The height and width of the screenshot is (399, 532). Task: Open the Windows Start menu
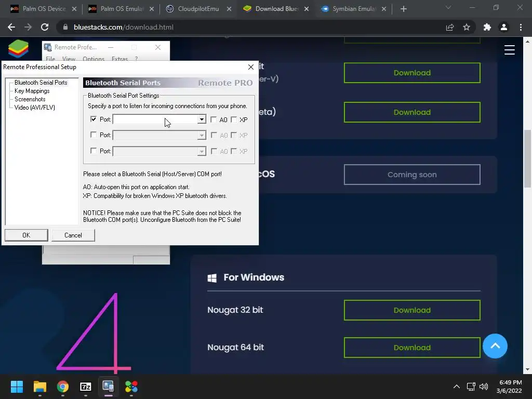17,387
